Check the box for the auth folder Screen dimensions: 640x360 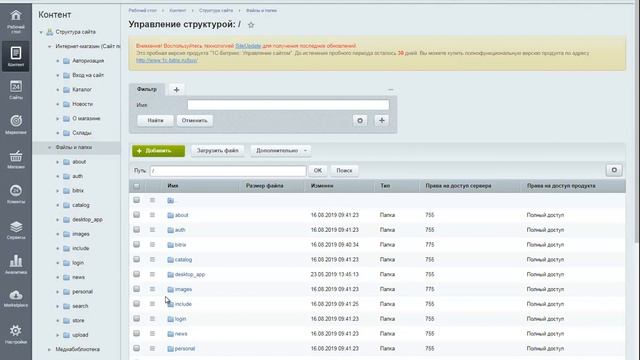click(x=136, y=229)
